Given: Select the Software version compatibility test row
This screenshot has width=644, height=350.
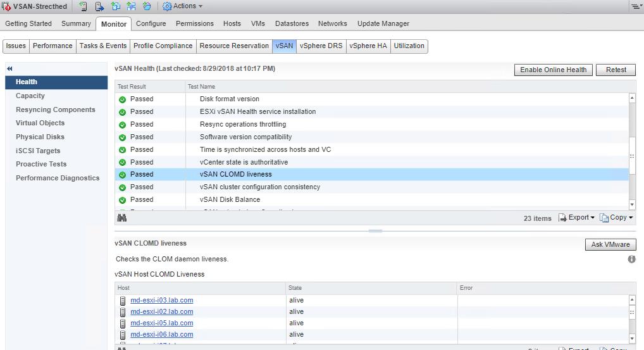Looking at the screenshot, I should [x=372, y=137].
